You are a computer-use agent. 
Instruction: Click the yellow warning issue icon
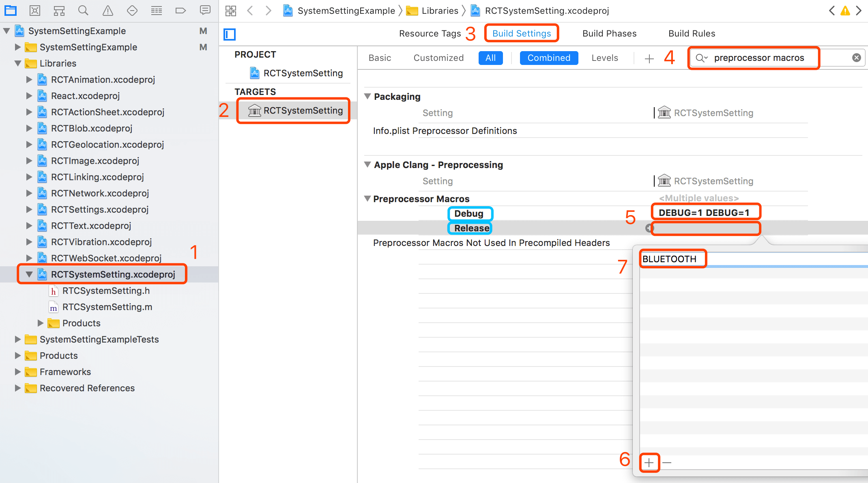pyautogui.click(x=845, y=11)
